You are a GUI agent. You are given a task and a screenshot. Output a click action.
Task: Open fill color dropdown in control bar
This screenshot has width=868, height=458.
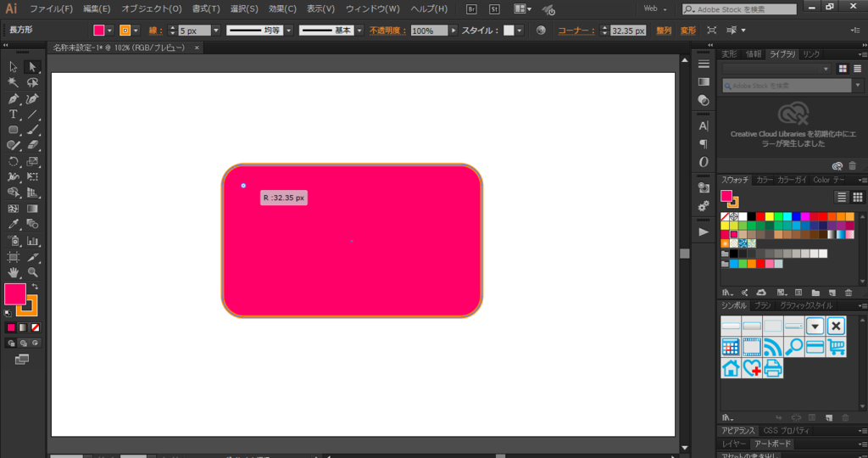(109, 31)
